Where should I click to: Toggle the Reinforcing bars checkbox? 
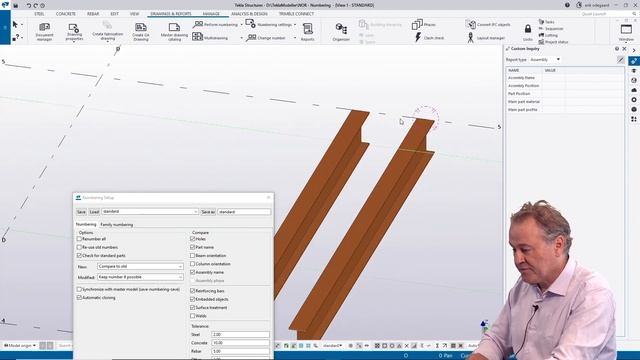(193, 291)
